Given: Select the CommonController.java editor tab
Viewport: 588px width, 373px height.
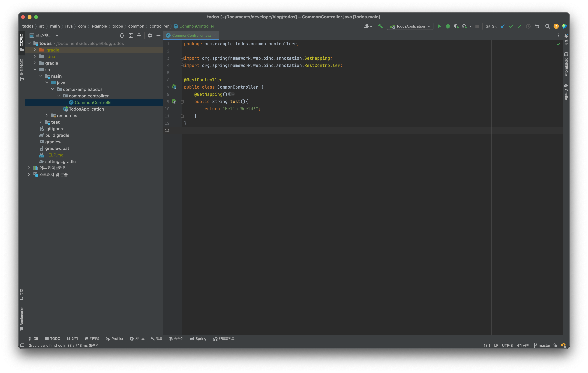Looking at the screenshot, I should (191, 36).
